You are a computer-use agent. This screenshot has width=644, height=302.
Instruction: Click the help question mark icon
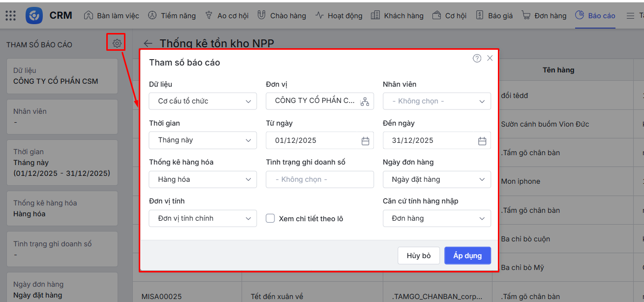477,58
